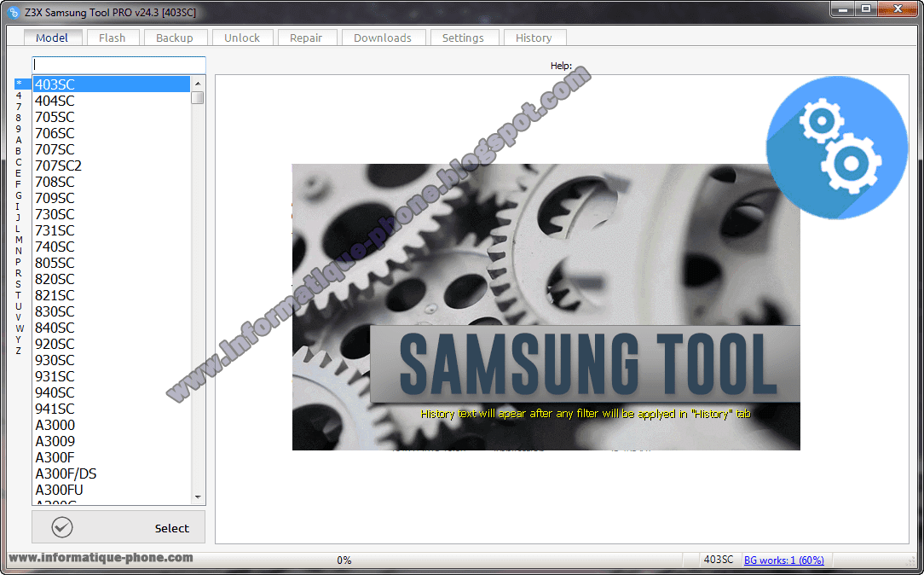Screen dimensions: 924x575
Task: Click the model list scroll up arrow
Action: tap(198, 84)
